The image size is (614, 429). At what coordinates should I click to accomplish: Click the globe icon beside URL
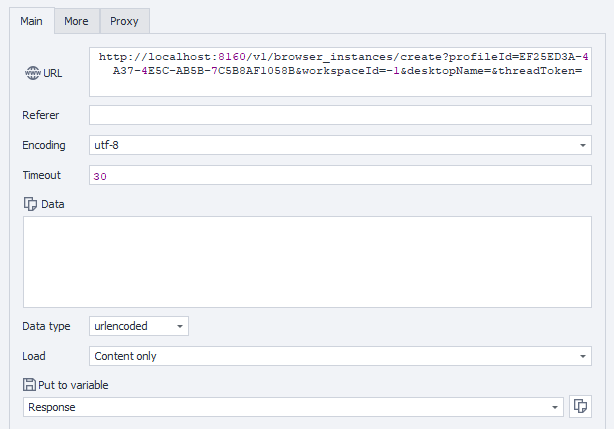(31, 73)
